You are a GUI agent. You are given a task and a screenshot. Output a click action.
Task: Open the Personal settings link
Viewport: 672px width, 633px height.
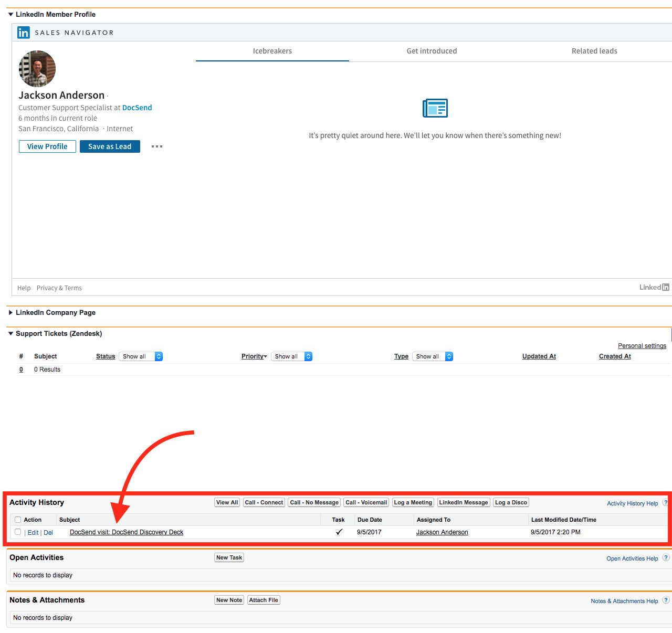642,346
